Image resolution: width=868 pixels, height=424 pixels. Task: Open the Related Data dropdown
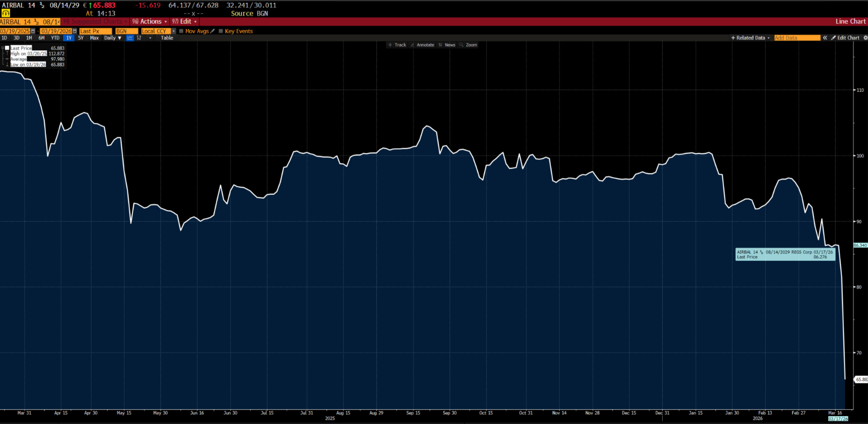click(750, 38)
